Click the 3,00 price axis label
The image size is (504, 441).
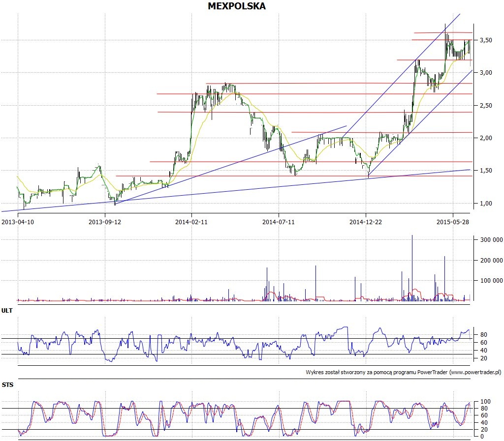click(486, 73)
